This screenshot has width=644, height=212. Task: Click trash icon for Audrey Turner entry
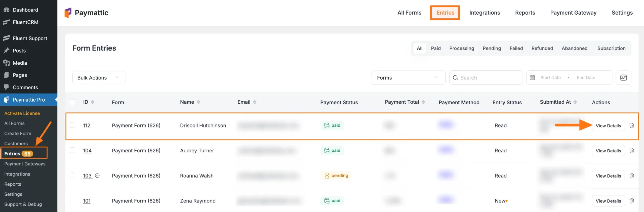coord(632,151)
